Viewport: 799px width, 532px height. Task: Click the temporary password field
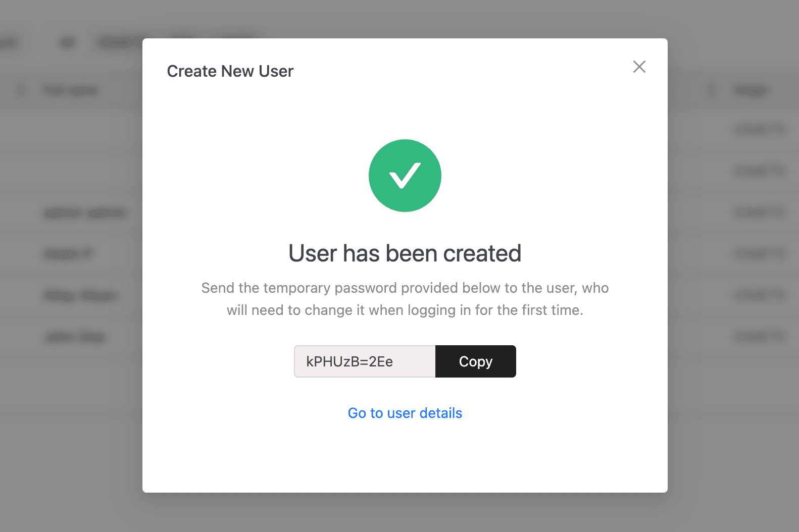coord(365,361)
